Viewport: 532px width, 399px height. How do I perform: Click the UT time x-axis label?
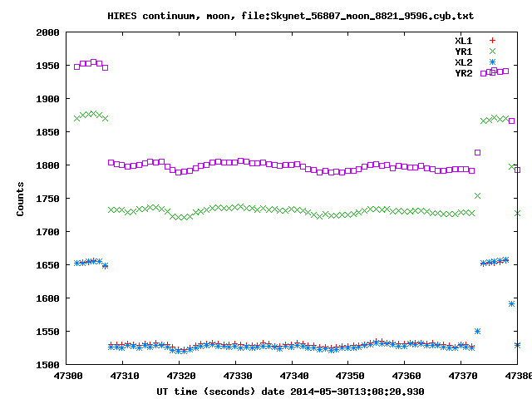click(290, 392)
